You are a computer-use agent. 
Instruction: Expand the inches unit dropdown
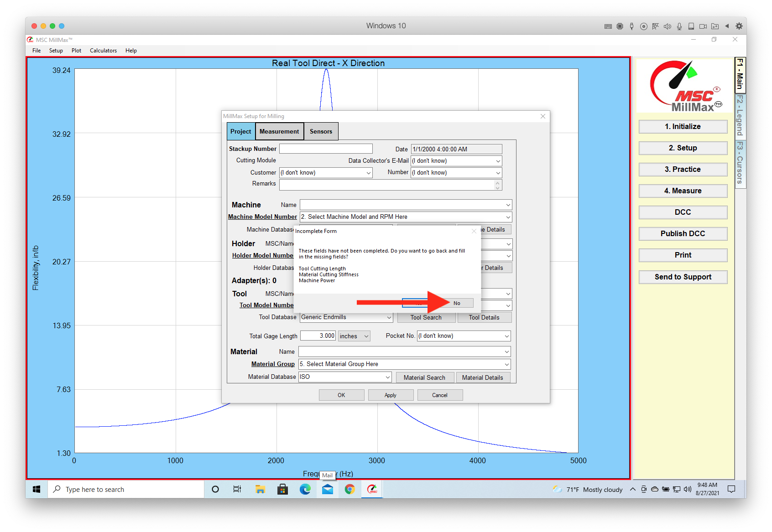[x=366, y=336]
